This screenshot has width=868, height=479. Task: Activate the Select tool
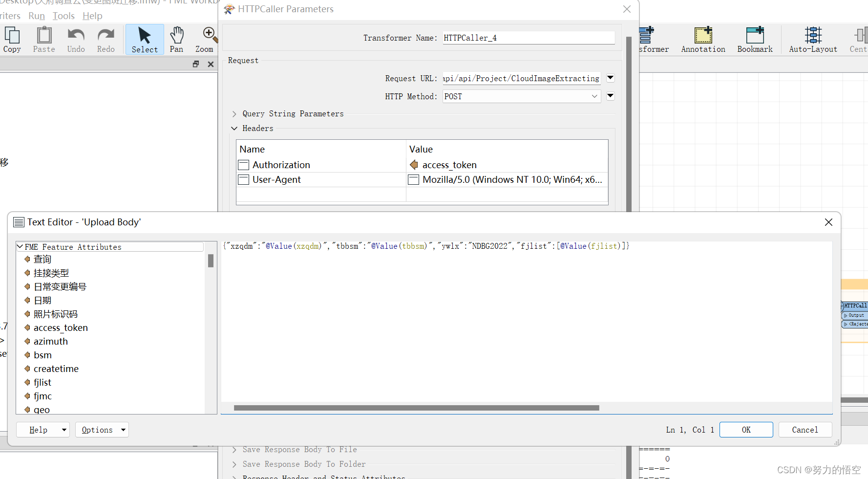145,40
